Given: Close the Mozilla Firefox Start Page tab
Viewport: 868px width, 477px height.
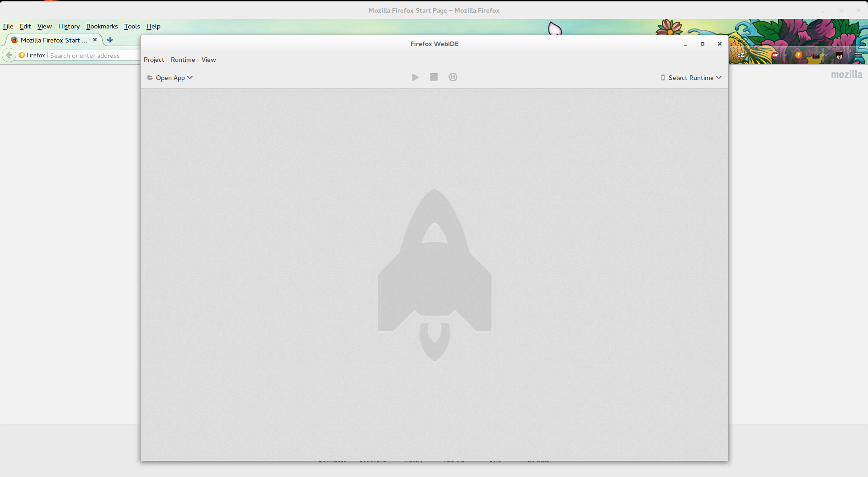Looking at the screenshot, I should coord(95,40).
